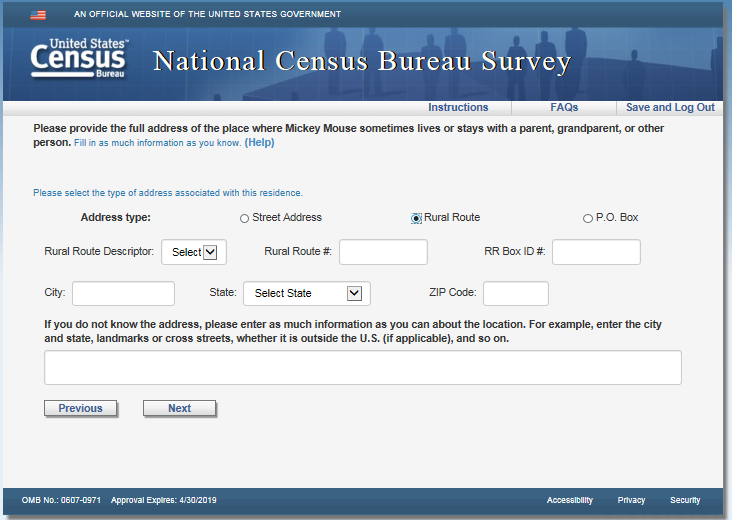Open the Instructions menu item

[x=458, y=108]
